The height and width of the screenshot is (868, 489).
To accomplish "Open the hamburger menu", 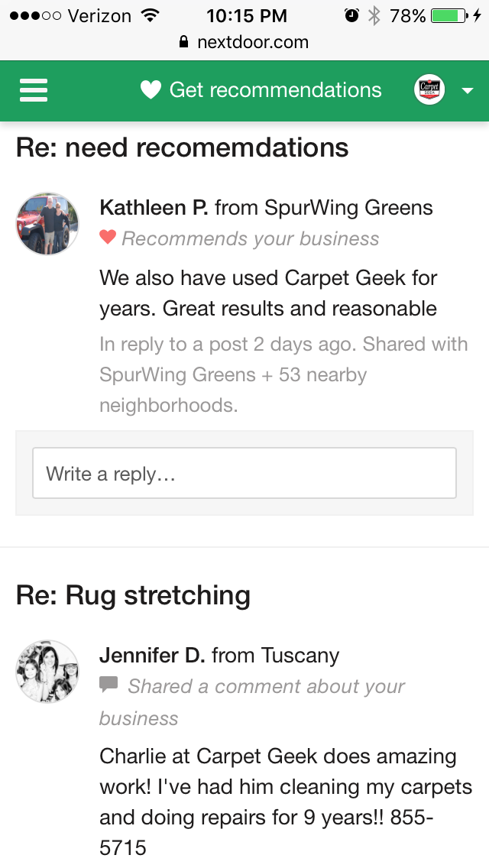I will (34, 90).
